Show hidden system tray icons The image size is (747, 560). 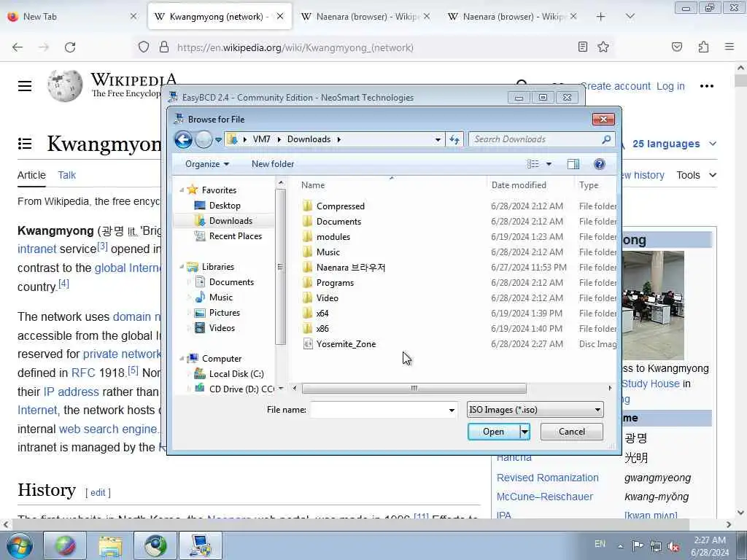[620, 546]
